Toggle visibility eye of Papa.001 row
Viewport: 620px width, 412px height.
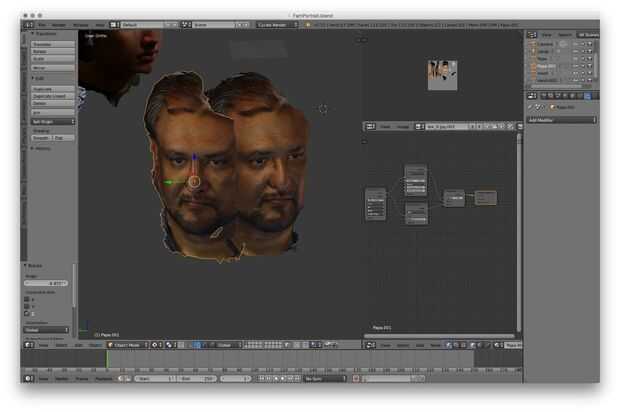576,66
